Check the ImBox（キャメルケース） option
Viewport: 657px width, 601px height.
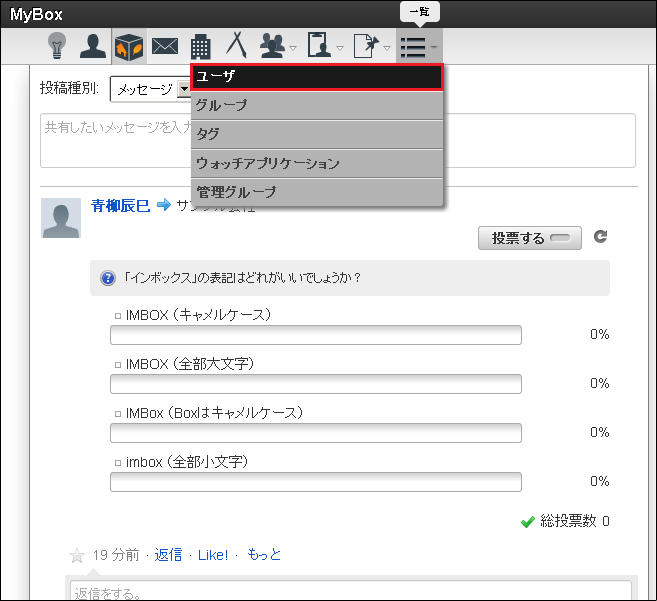click(x=118, y=316)
